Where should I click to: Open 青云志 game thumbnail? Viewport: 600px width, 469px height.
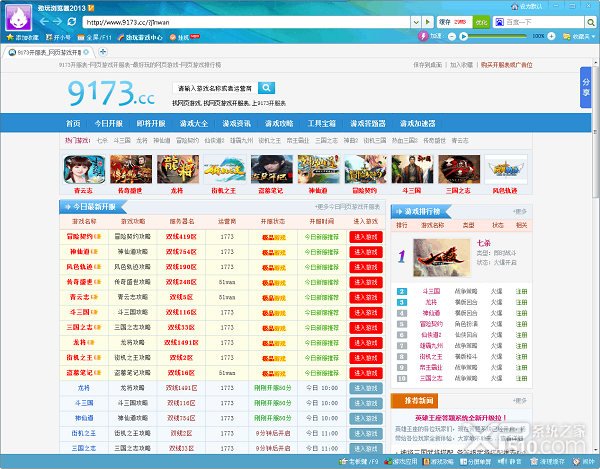tap(84, 169)
